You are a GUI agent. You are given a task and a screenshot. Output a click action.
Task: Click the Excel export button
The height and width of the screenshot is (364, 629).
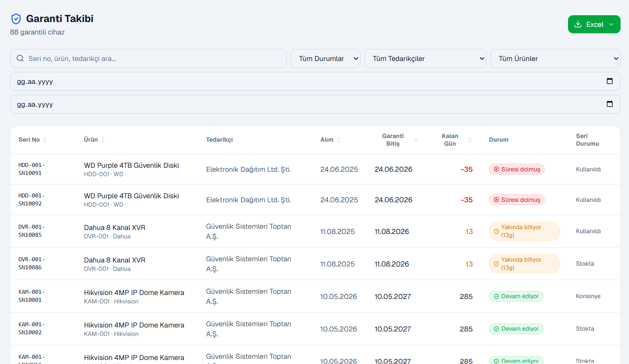pos(594,24)
